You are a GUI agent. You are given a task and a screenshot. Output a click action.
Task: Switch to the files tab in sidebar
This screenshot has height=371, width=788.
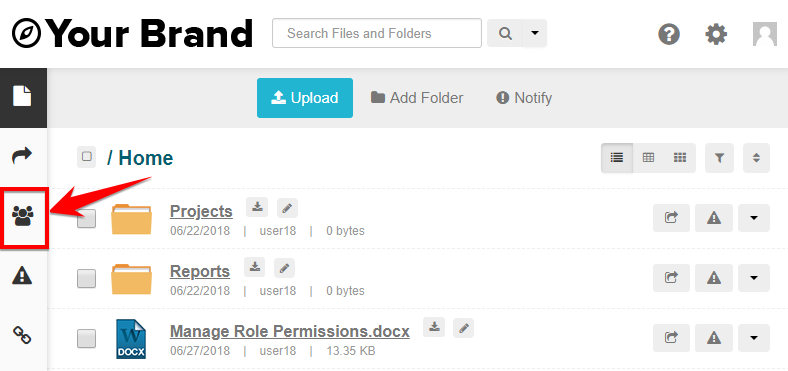coord(23,98)
